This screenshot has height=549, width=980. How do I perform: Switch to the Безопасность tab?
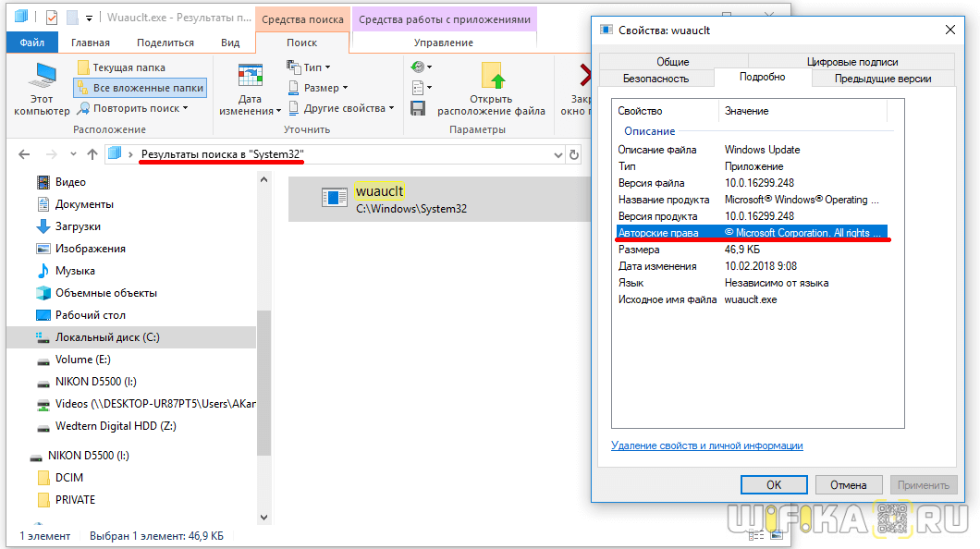coord(655,79)
